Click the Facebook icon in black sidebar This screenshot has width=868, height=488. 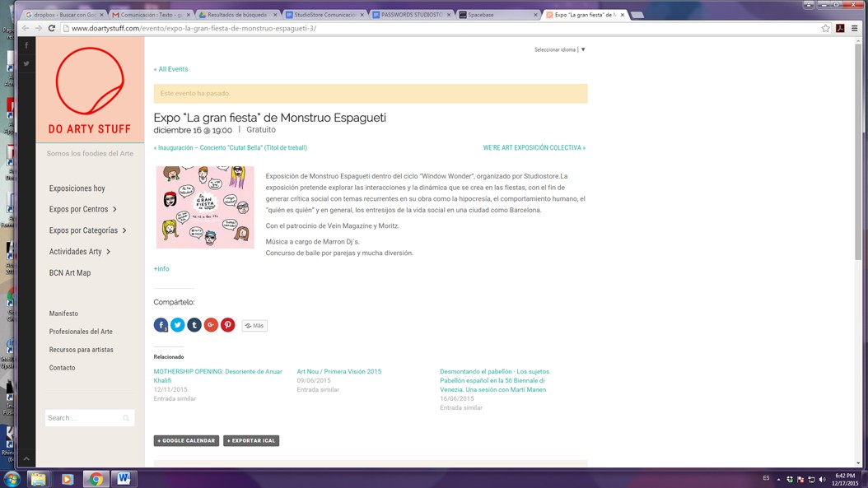tap(26, 45)
